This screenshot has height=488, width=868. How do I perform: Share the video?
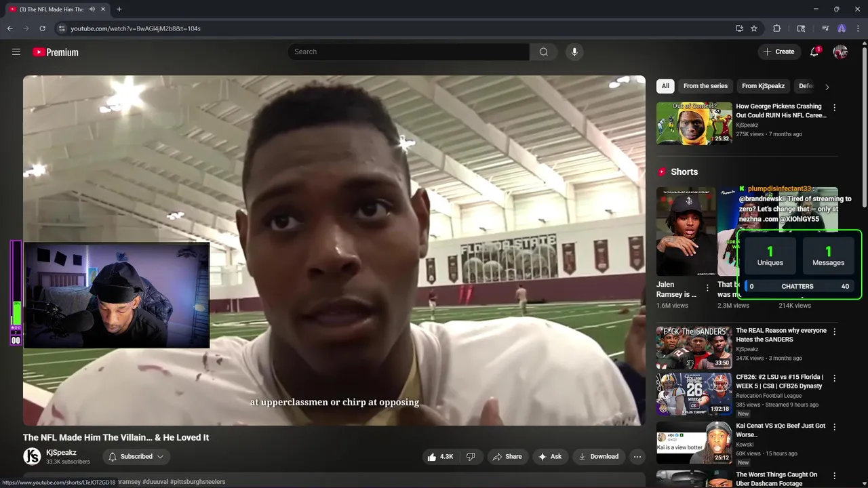point(507,457)
